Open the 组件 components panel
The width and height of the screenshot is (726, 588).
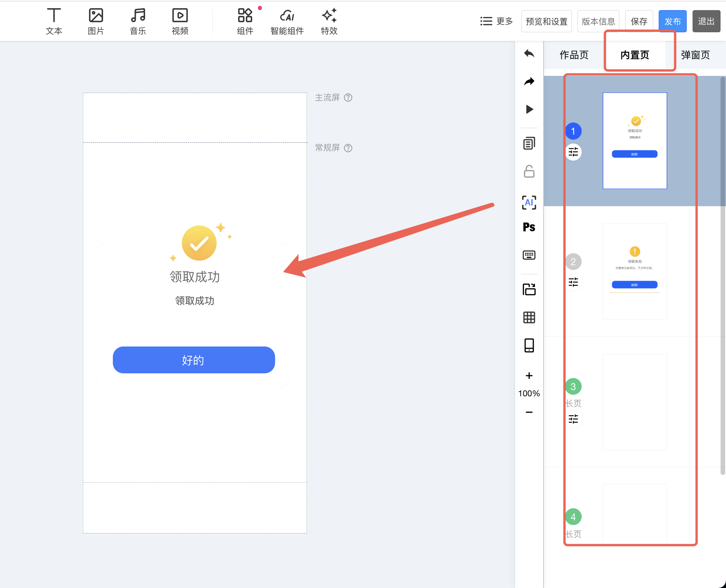click(245, 21)
